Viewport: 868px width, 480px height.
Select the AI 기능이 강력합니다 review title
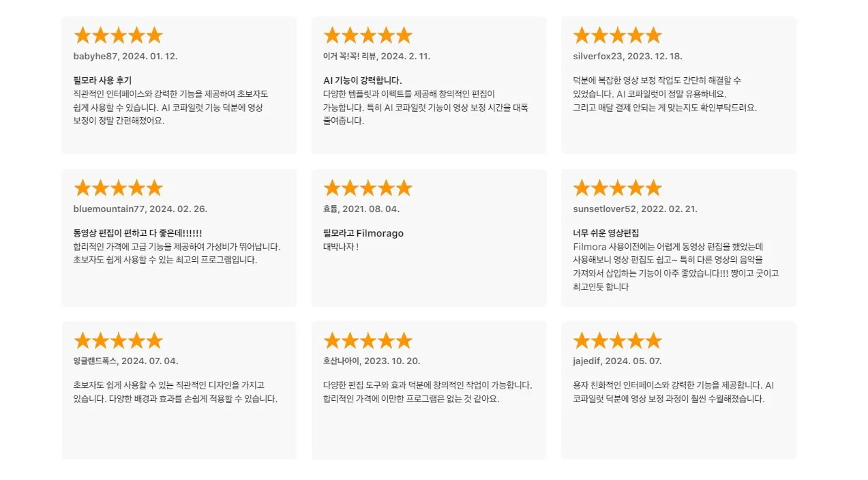pyautogui.click(x=363, y=80)
